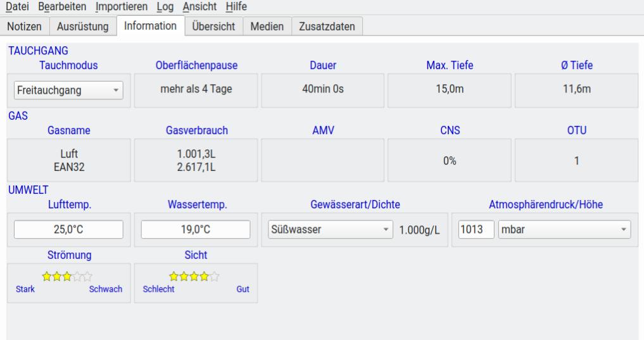Set Sicht rating to one star
This screenshot has height=340, width=644.
click(174, 276)
